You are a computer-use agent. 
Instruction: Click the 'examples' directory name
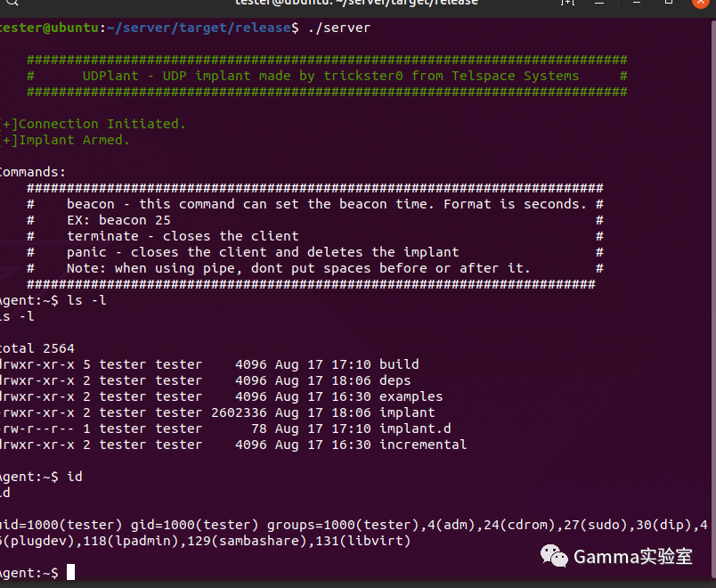pos(411,396)
